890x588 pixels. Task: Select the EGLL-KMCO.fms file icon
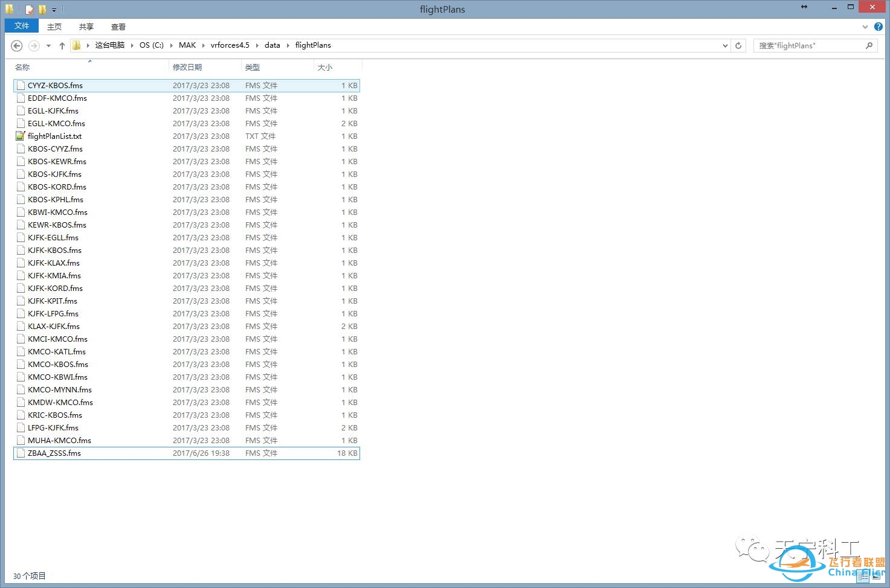click(21, 124)
